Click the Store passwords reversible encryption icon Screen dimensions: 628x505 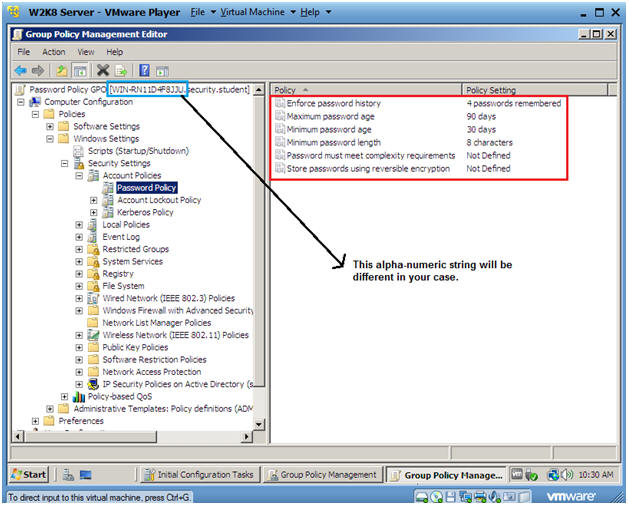pos(280,168)
